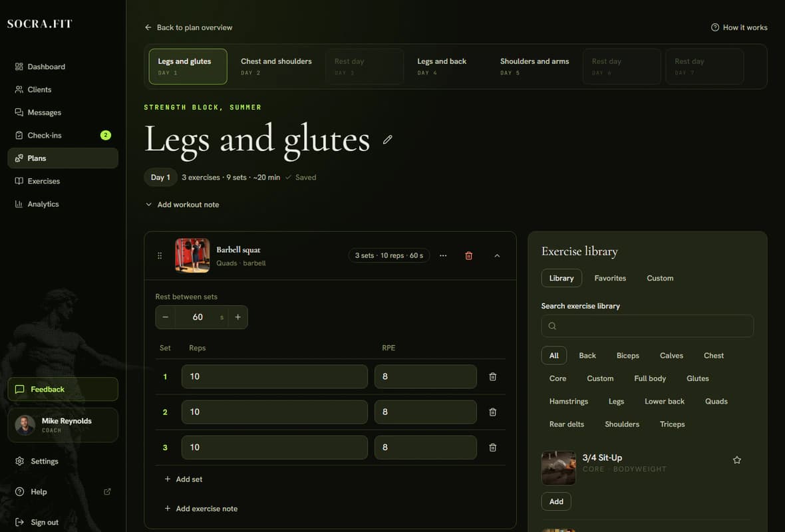Open the Custom tab beside Favorites
Viewport: 785px width, 532px height.
(660, 278)
